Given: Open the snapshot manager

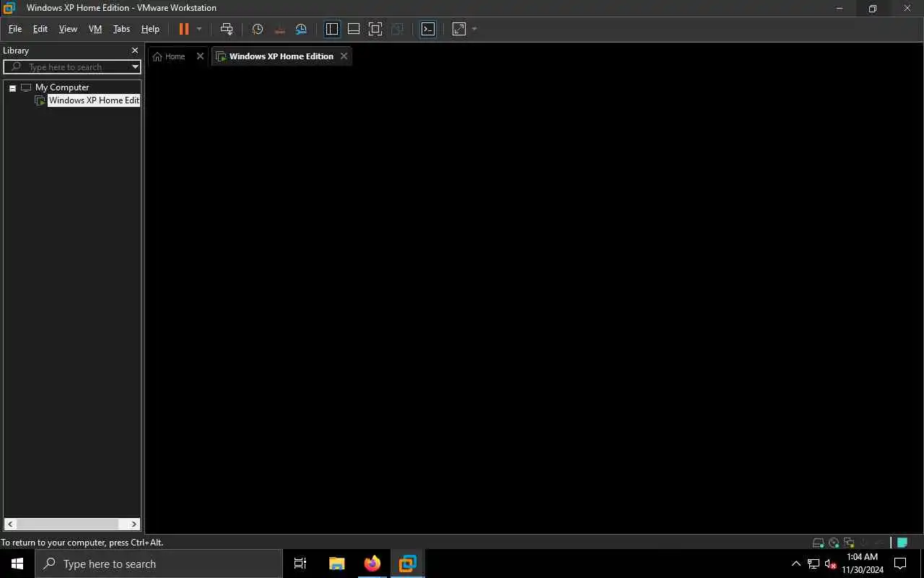Looking at the screenshot, I should click(302, 29).
